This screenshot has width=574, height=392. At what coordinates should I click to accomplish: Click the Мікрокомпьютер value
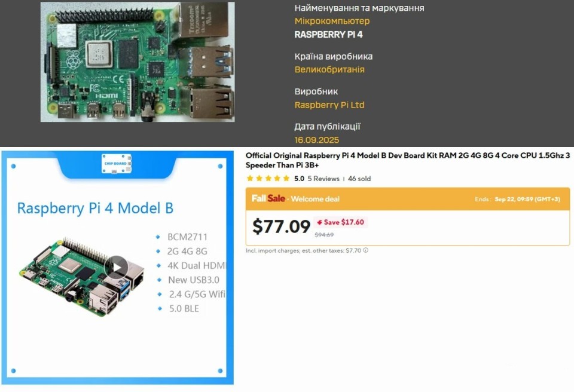(x=332, y=21)
